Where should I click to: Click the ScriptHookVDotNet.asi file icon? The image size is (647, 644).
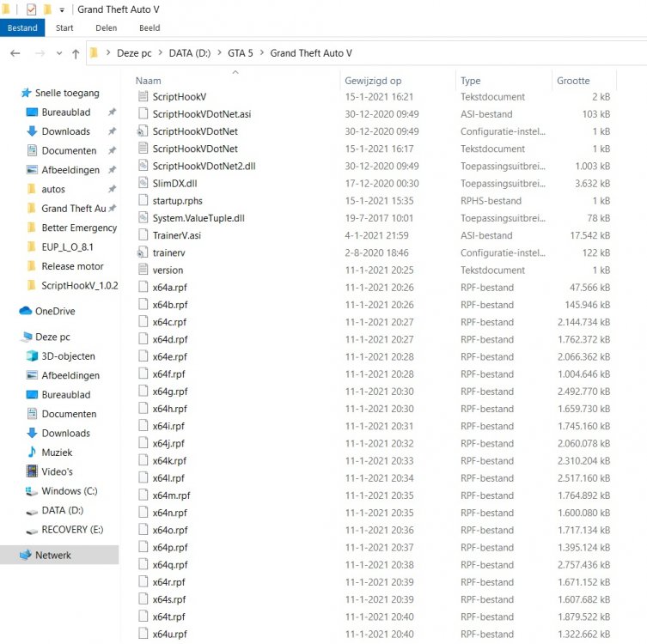[x=143, y=114]
